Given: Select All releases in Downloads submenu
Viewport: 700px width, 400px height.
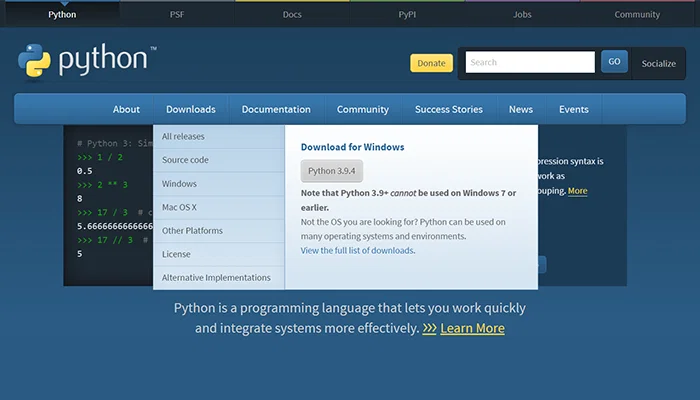Looking at the screenshot, I should [219, 137].
